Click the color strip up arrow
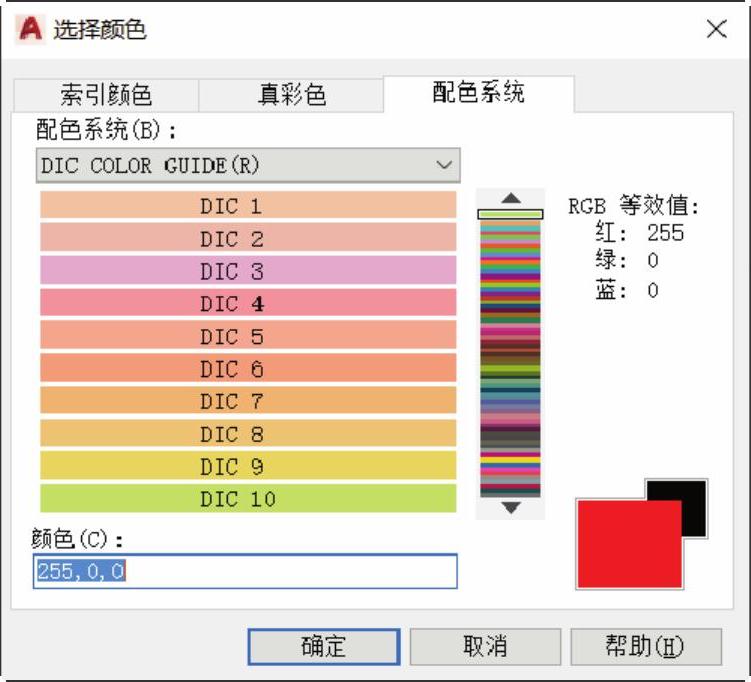This screenshot has height=682, width=751. (x=511, y=198)
